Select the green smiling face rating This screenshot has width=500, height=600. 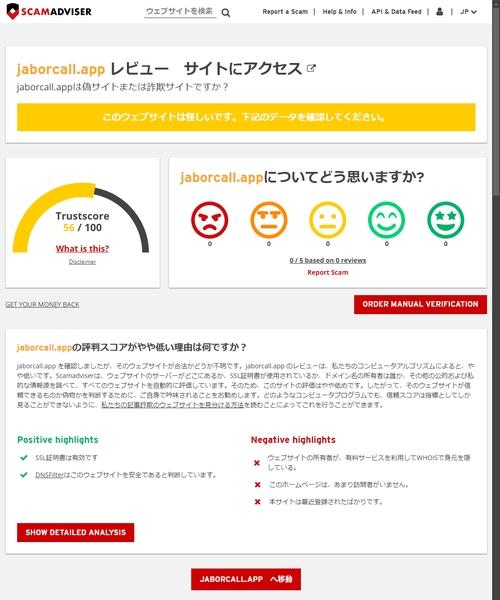(386, 220)
